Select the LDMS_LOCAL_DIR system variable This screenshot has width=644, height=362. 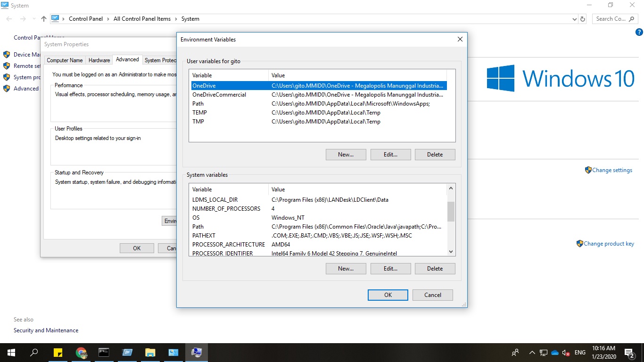coord(318,200)
